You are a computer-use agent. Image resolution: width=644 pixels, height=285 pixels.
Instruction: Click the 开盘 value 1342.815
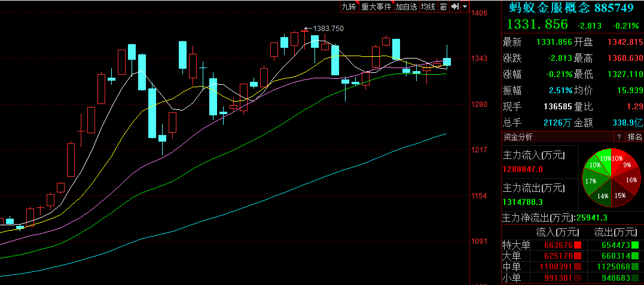point(624,42)
